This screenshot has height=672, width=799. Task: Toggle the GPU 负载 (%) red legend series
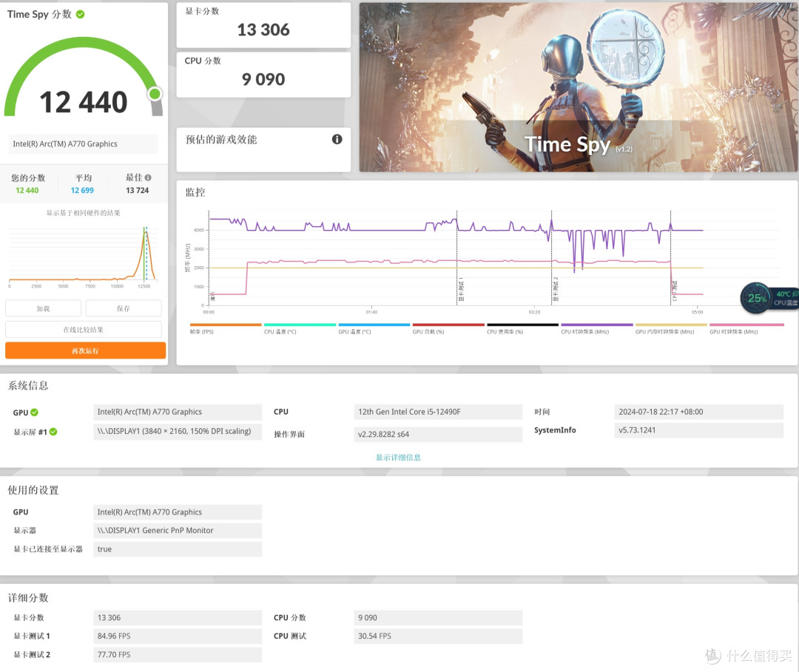[448, 329]
